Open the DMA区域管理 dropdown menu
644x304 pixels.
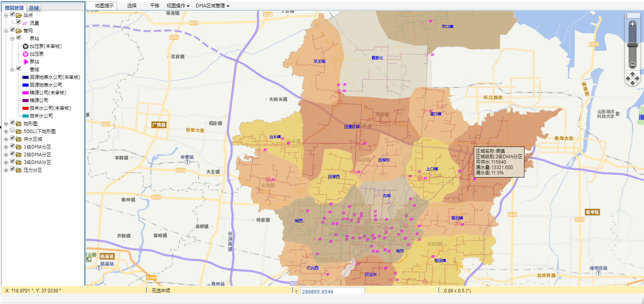tap(212, 6)
